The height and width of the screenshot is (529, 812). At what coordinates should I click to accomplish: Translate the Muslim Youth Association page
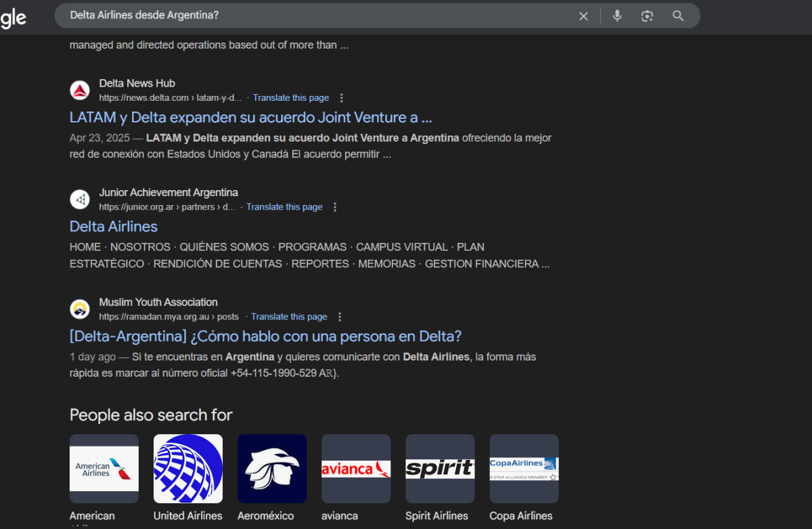tap(289, 317)
